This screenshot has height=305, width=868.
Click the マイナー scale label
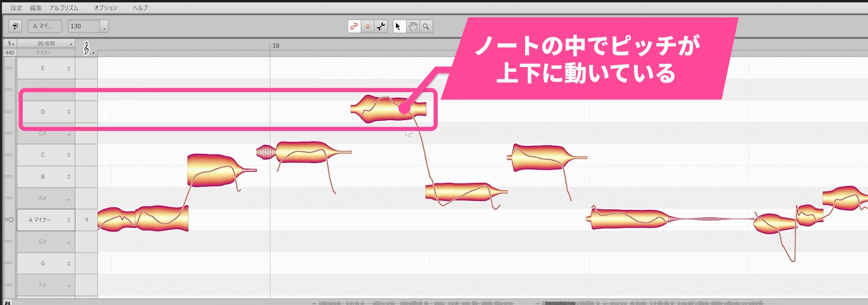coord(43,52)
